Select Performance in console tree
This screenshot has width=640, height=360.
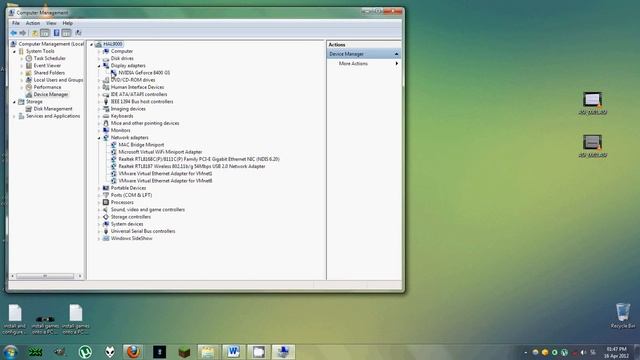click(x=47, y=87)
